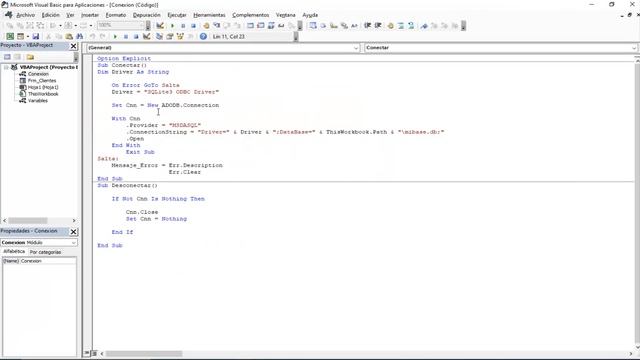This screenshot has width=640, height=360.
Task: Open the zoom 100% combo box
Action: [x=121, y=25]
